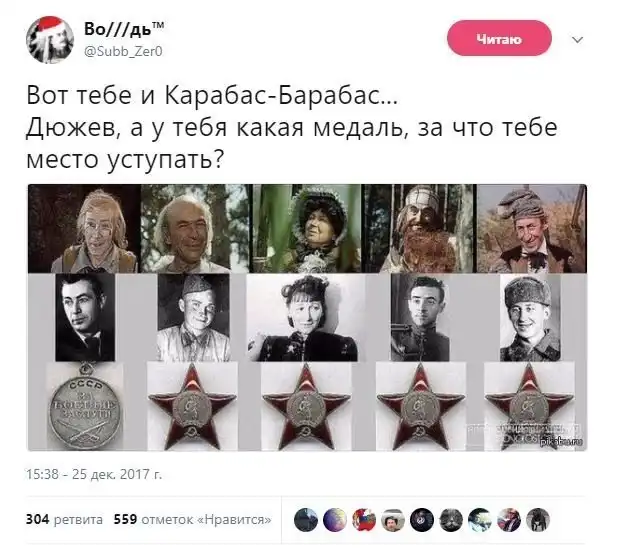
Task: Expand the tweet options chevron
Action: tap(578, 40)
